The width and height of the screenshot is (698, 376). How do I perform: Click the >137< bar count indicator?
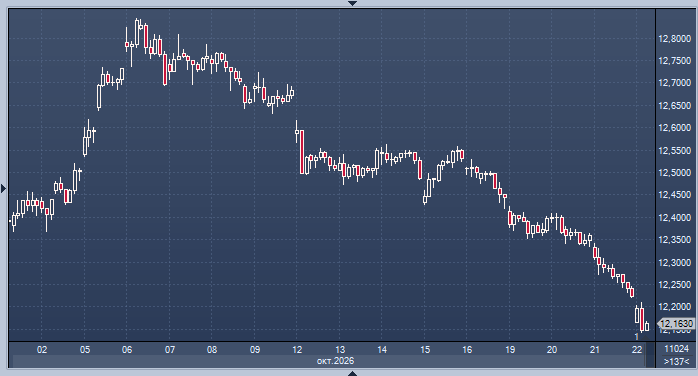coord(676,361)
